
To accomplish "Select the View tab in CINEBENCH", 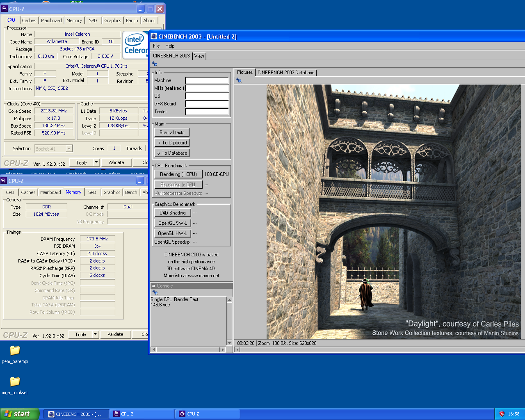I will (x=199, y=56).
